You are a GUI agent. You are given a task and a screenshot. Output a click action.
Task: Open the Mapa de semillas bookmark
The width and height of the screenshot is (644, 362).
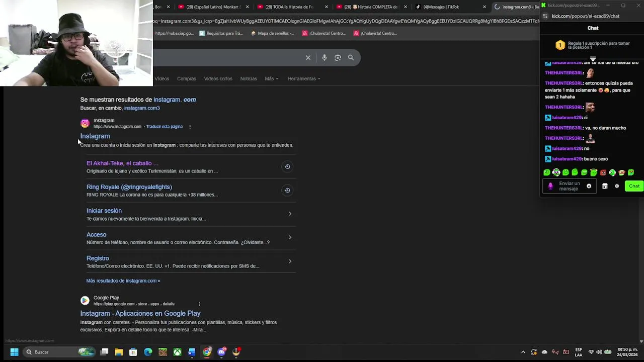273,33
